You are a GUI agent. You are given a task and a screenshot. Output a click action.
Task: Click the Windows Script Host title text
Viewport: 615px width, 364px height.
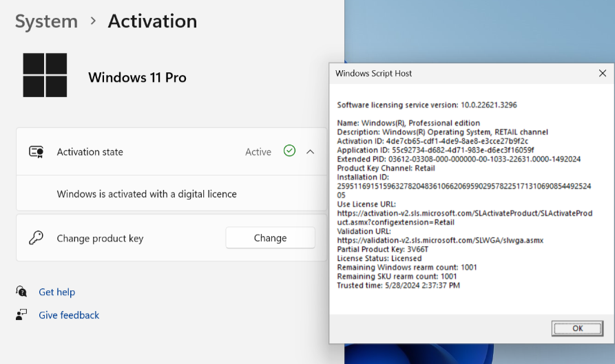click(373, 73)
